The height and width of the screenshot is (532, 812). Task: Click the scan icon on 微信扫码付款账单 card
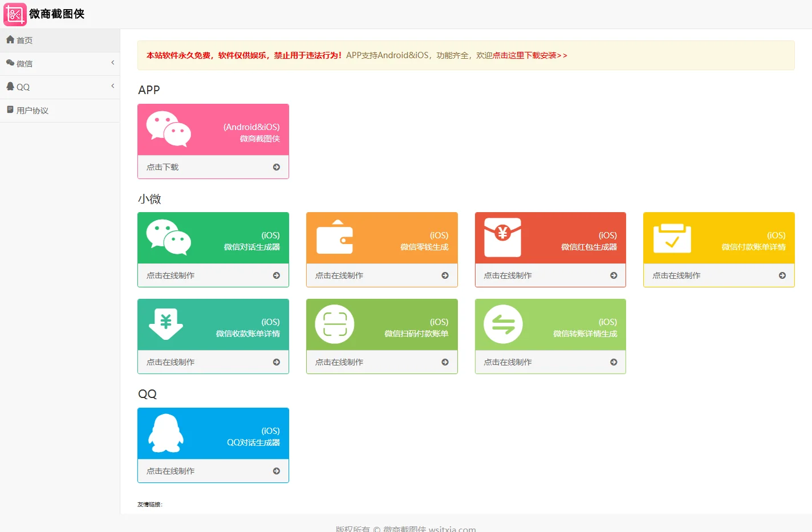[x=335, y=324]
